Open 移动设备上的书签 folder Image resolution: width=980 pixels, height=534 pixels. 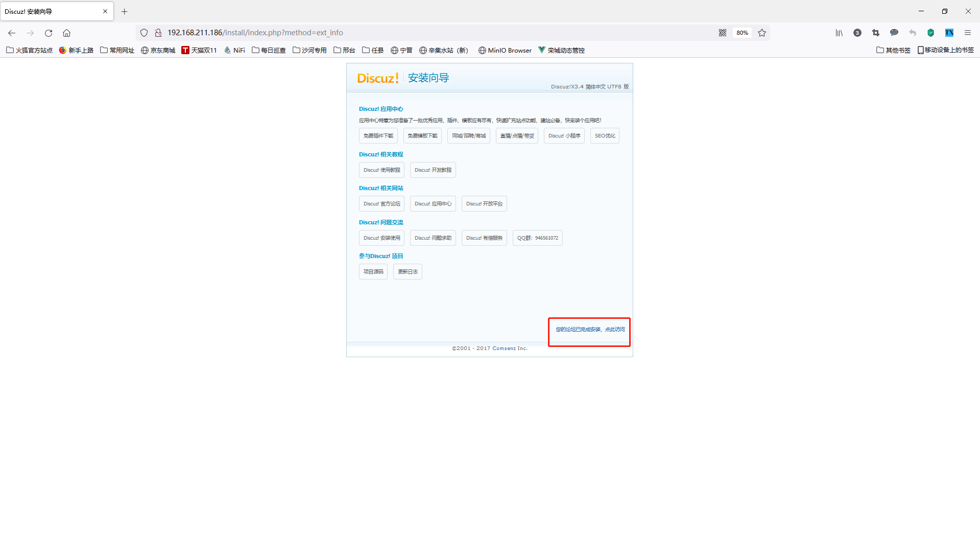point(946,50)
